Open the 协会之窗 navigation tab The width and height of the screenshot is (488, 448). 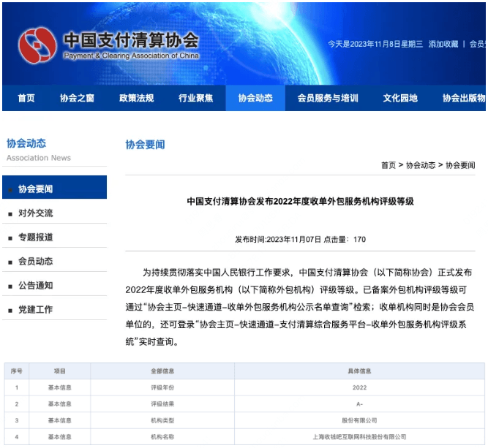click(x=77, y=98)
